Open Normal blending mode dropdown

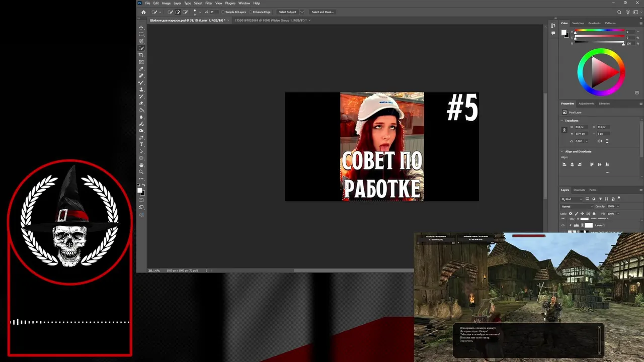click(577, 207)
